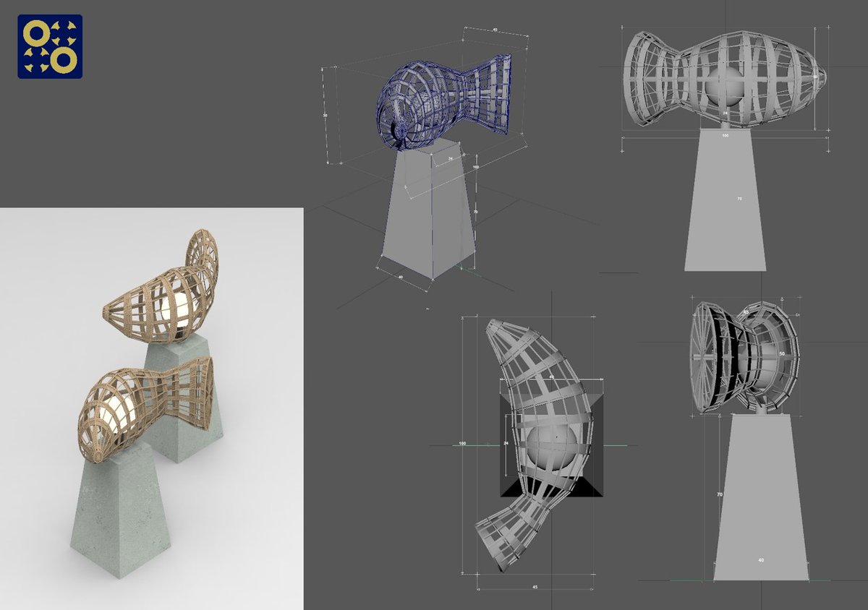
Task: Click the "45" dimension below the top view
Action: click(534, 586)
